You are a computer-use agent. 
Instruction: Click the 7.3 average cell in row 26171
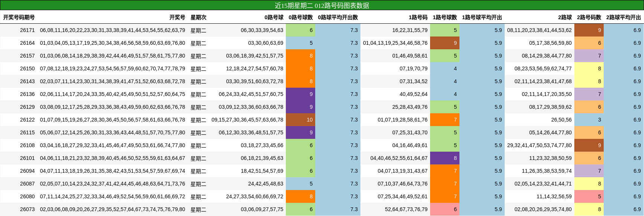(338, 30)
